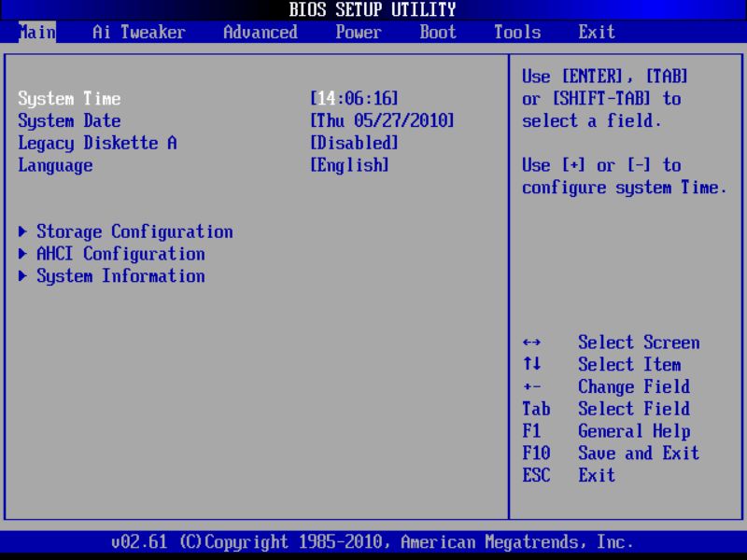Click the Storage Configuration entry
This screenshot has width=747, height=560.
pos(134,231)
